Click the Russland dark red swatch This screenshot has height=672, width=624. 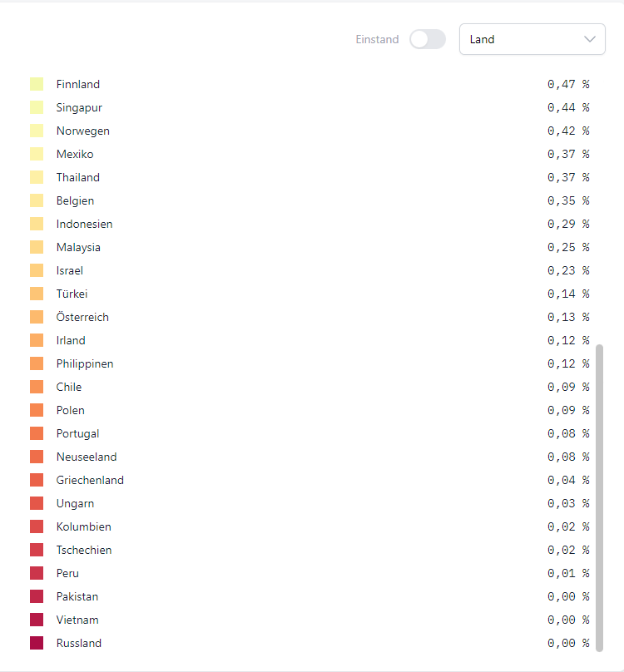pos(37,643)
